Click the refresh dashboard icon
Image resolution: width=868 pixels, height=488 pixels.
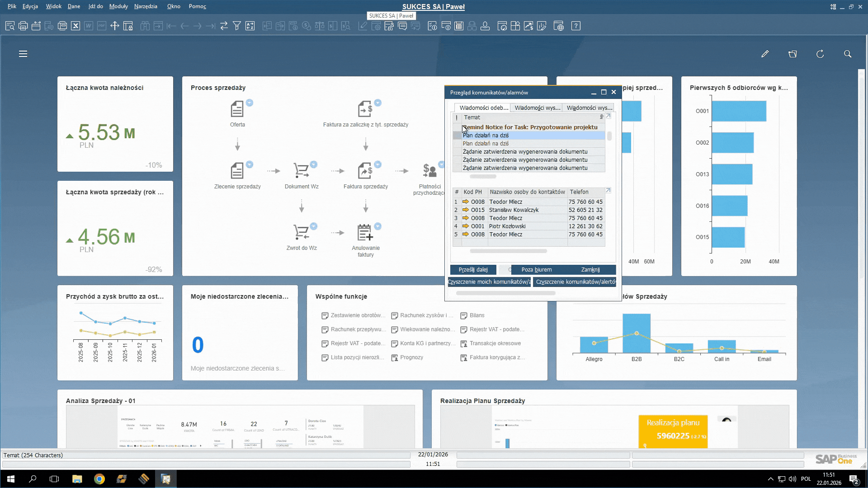tap(820, 54)
